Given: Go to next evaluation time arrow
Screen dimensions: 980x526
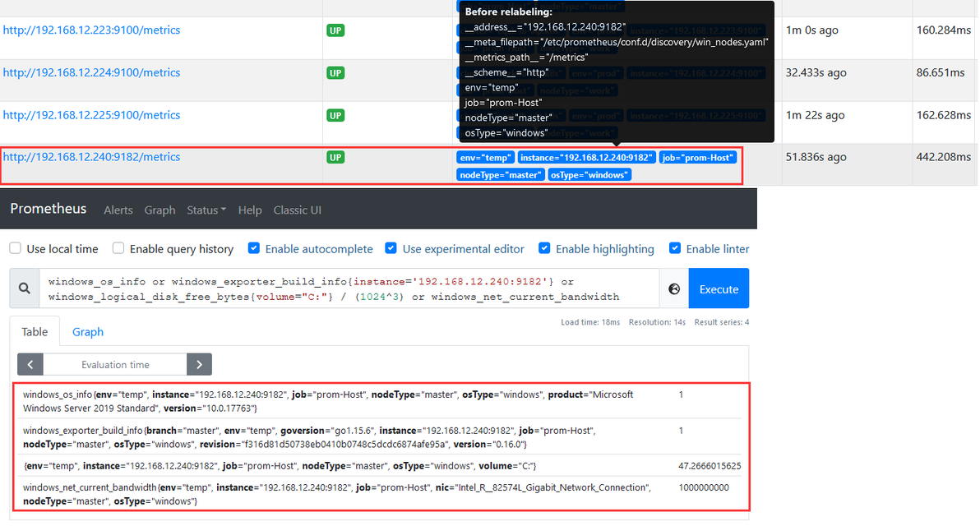Looking at the screenshot, I should (x=200, y=364).
